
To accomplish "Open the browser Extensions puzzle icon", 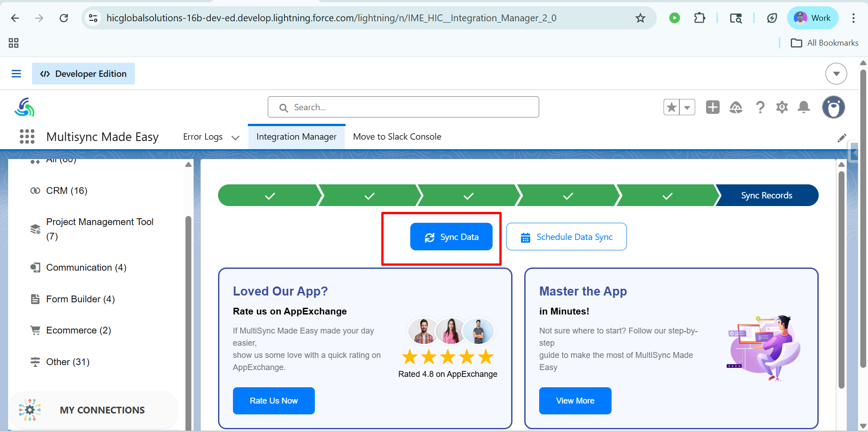I will 699,18.
